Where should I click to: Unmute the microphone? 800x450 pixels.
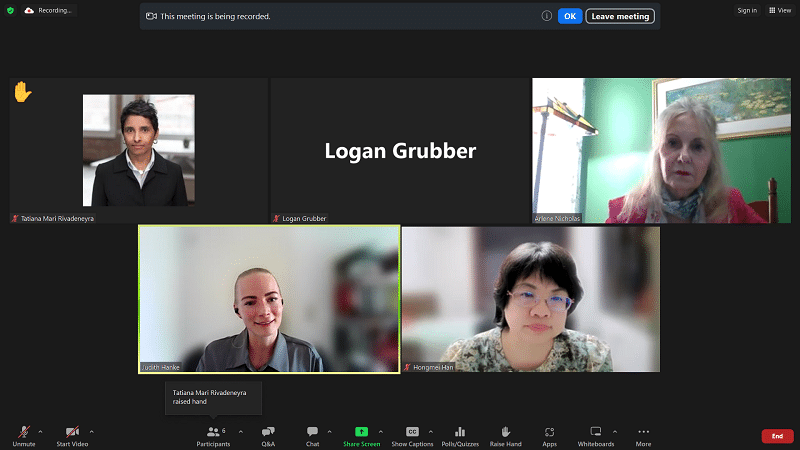[x=23, y=435]
